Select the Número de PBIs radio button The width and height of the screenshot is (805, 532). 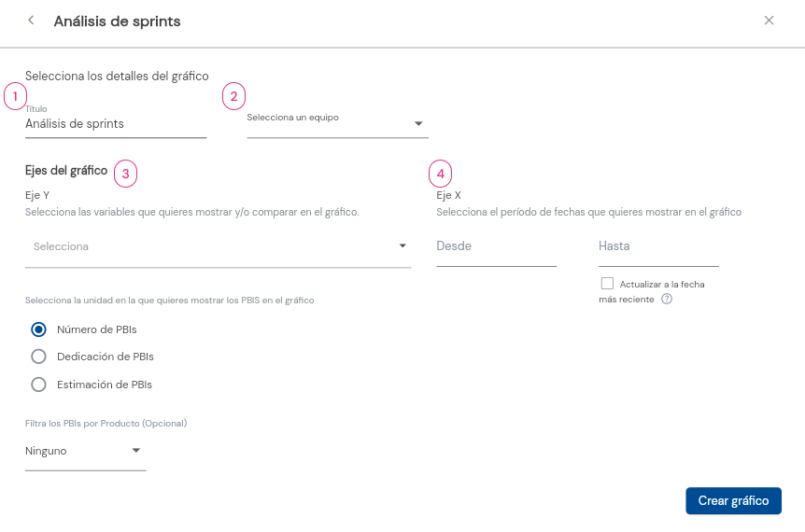tap(38, 329)
